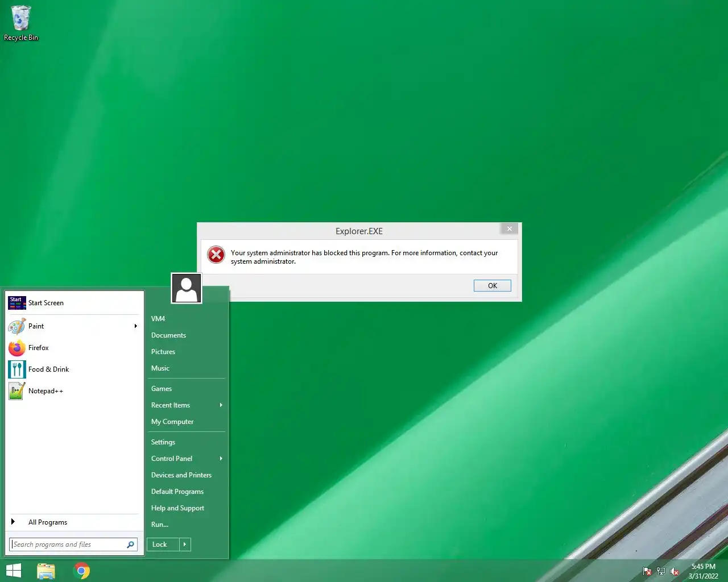Click the Start Screen icon in menu
728x582 pixels.
17,303
